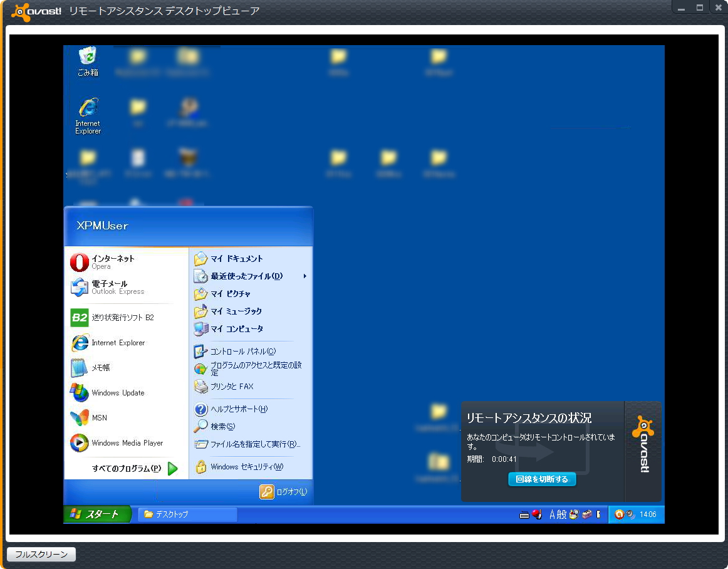Click the XPMUser name header
The width and height of the screenshot is (728, 569).
[102, 226]
